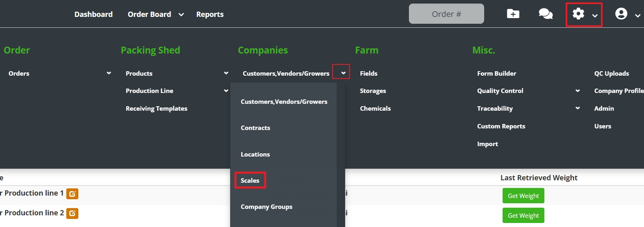The width and height of the screenshot is (644, 227).
Task: Expand the Order Board dropdown
Action: pos(181,14)
